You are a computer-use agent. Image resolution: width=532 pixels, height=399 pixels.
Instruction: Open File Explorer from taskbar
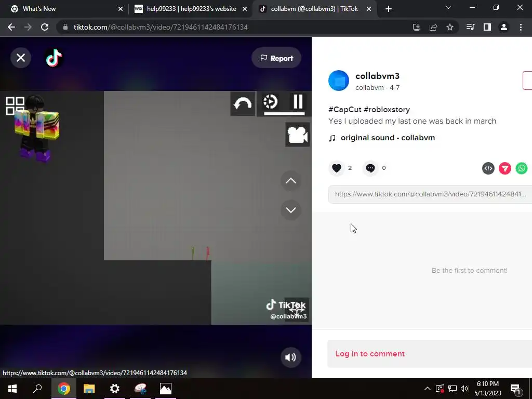coord(89,389)
